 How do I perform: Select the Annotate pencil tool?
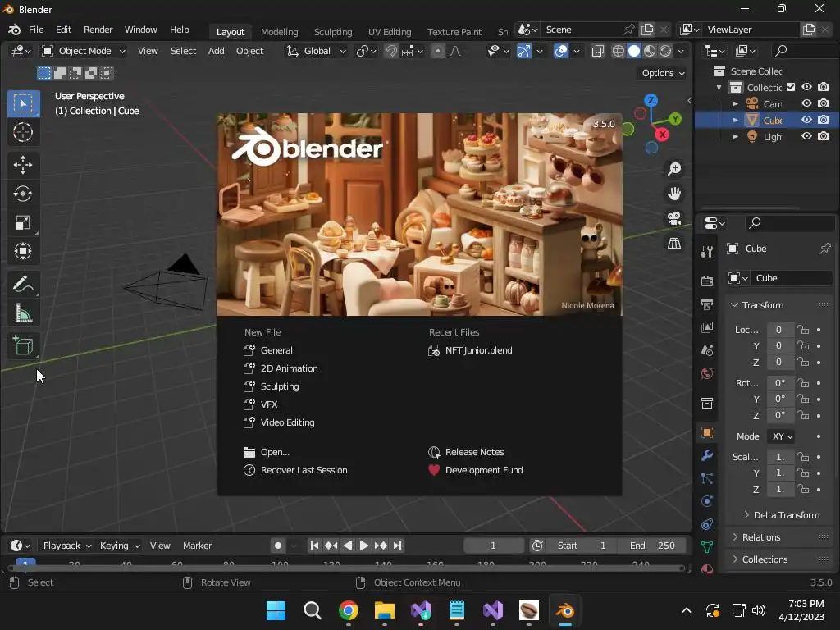tap(22, 284)
